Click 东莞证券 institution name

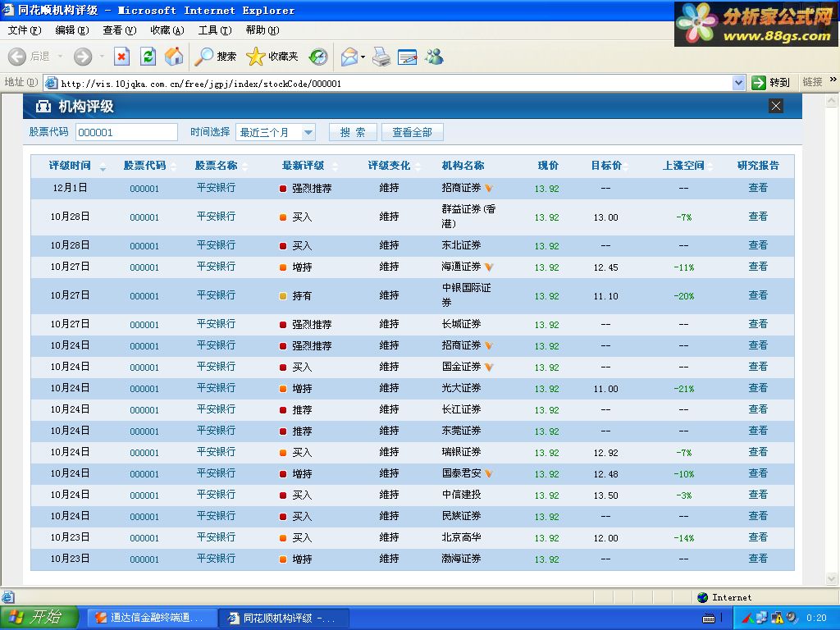coord(461,431)
